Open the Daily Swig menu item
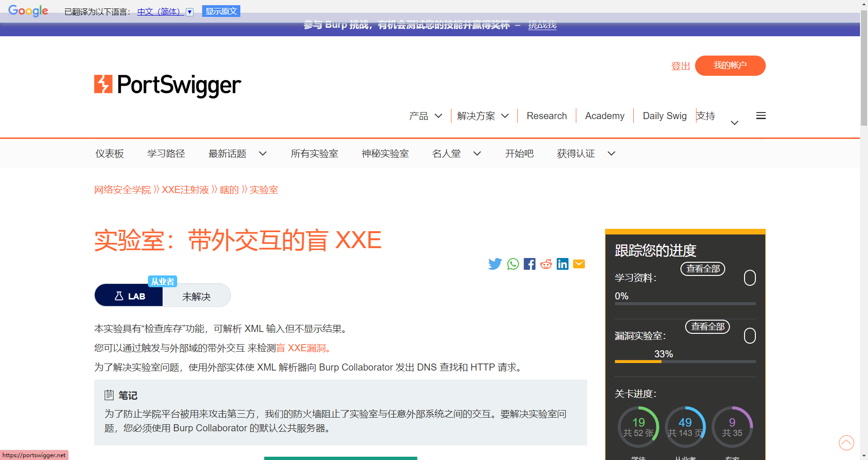The image size is (868, 460). (x=664, y=116)
